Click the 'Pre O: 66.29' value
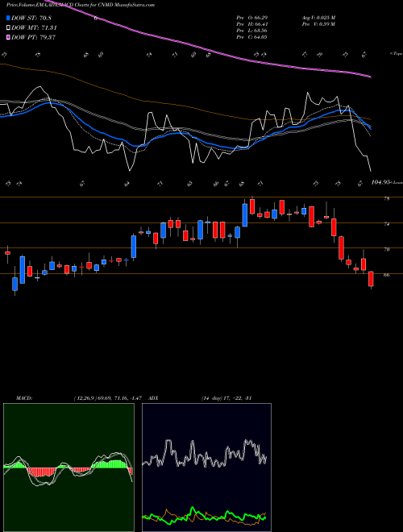 (x=252, y=18)
